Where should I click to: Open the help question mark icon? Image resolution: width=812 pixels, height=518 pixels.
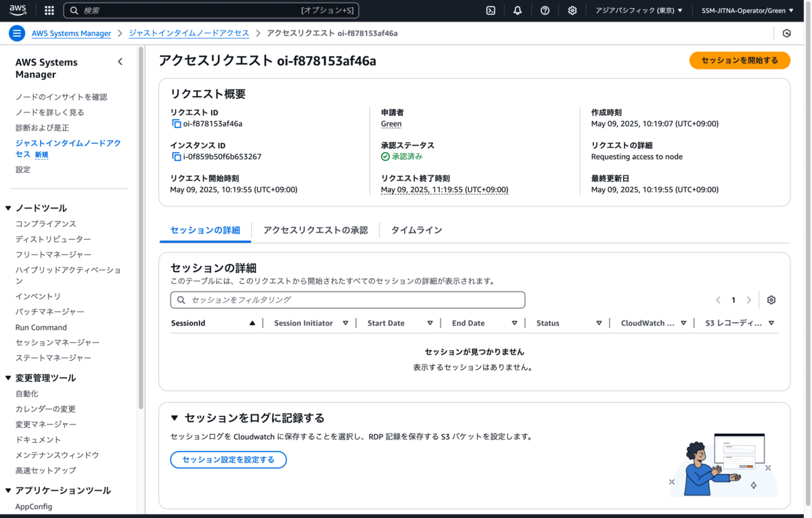545,10
